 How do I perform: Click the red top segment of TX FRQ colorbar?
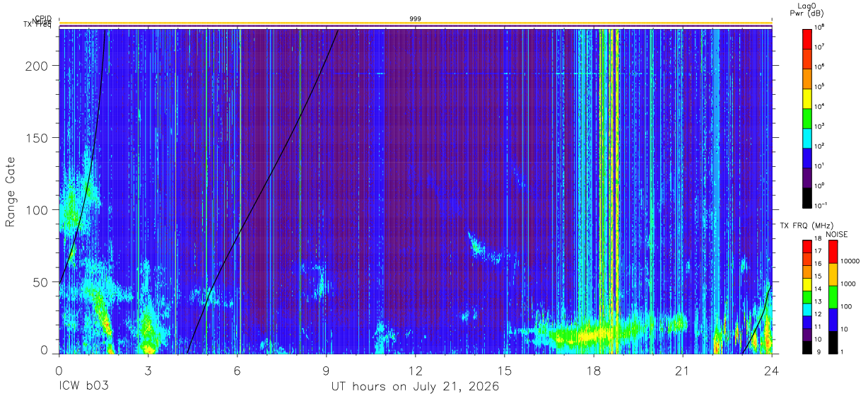tap(807, 247)
